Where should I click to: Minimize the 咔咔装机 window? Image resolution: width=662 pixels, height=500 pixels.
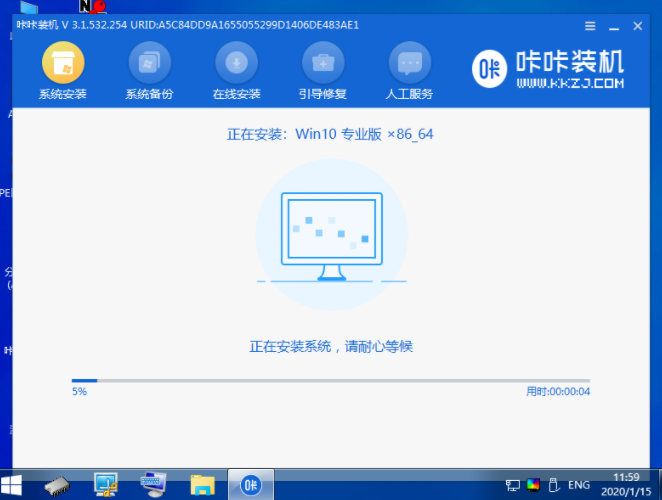point(614,28)
